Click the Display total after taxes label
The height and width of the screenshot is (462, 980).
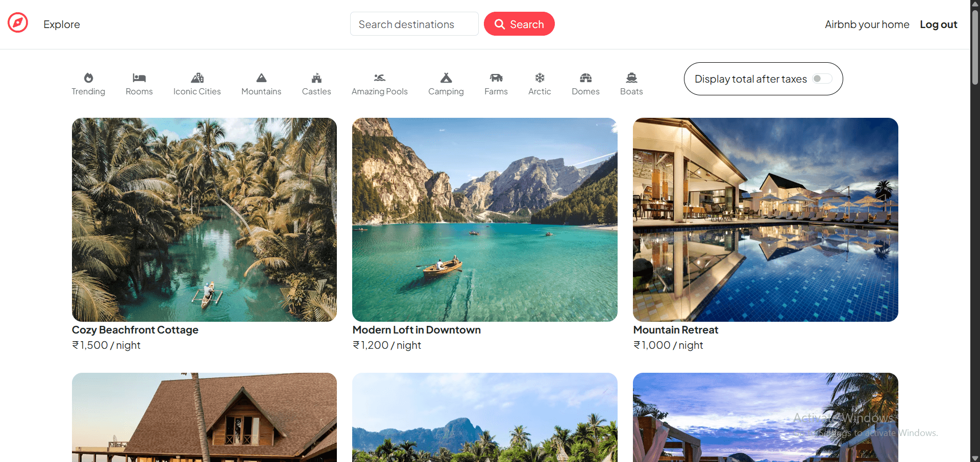pyautogui.click(x=750, y=79)
